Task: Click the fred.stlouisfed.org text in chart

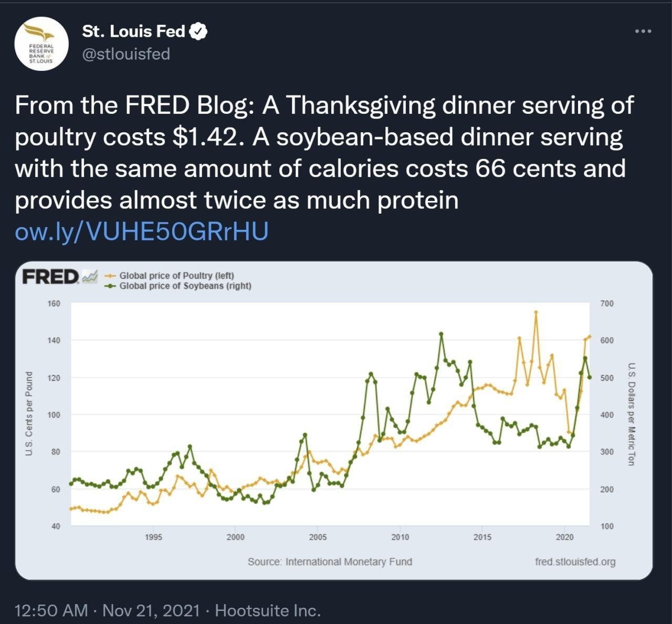Action: 575,562
